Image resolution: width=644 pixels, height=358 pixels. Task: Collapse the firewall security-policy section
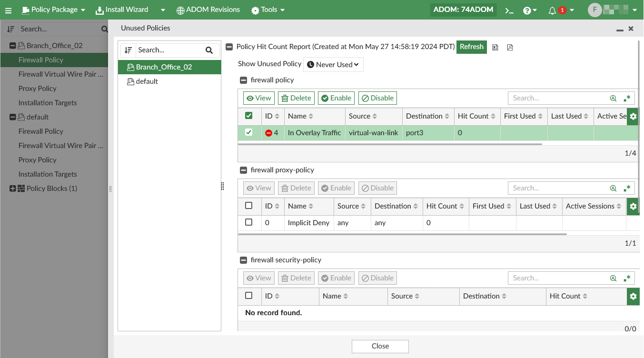[x=243, y=260]
